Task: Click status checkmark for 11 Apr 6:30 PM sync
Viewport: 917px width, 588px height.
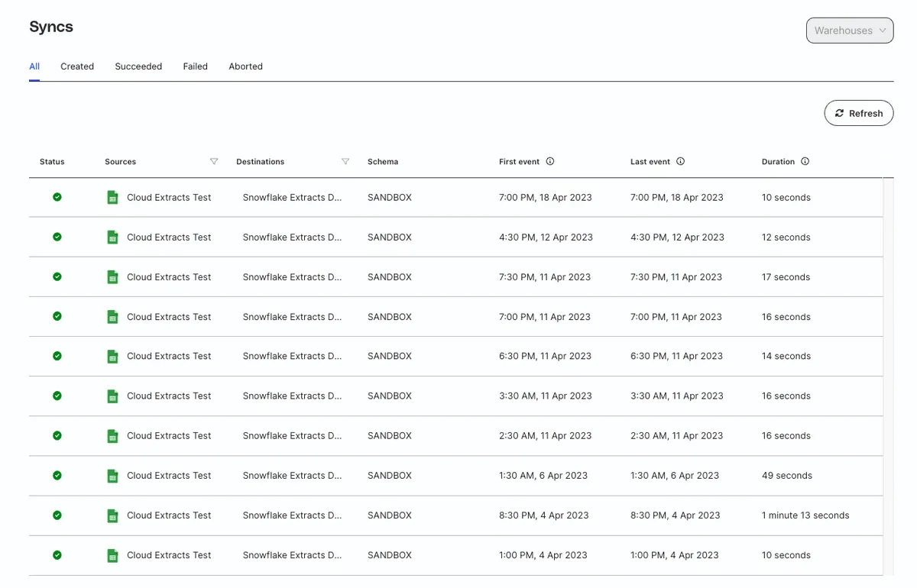Action: (57, 356)
